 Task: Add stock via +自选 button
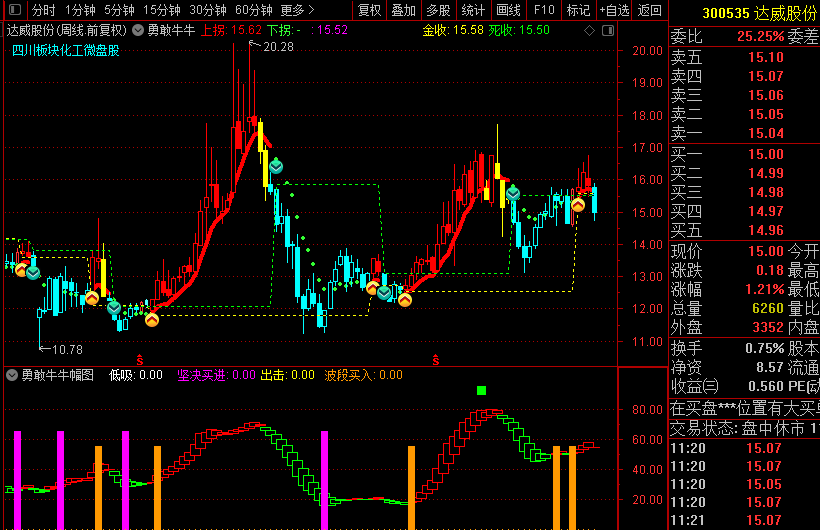coord(614,10)
